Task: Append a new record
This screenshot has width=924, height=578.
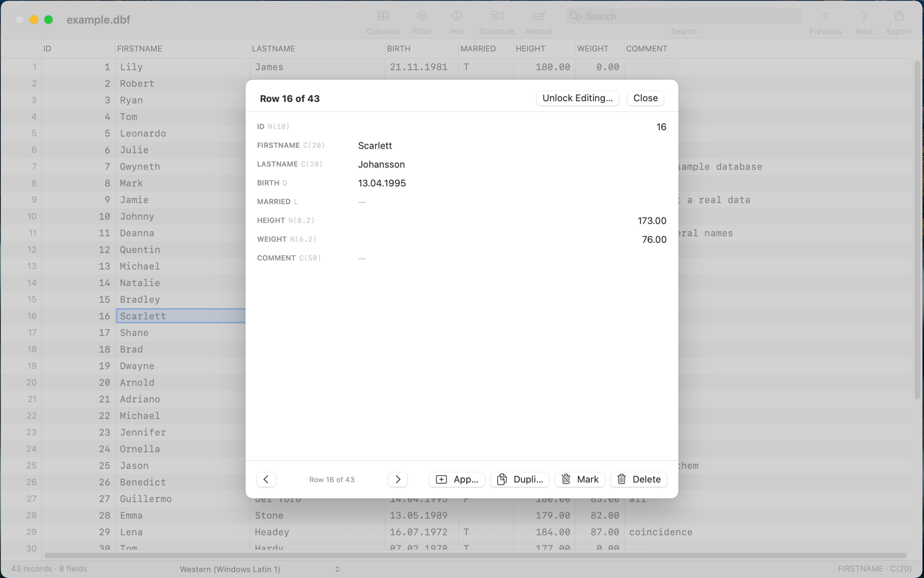Action: [457, 479]
